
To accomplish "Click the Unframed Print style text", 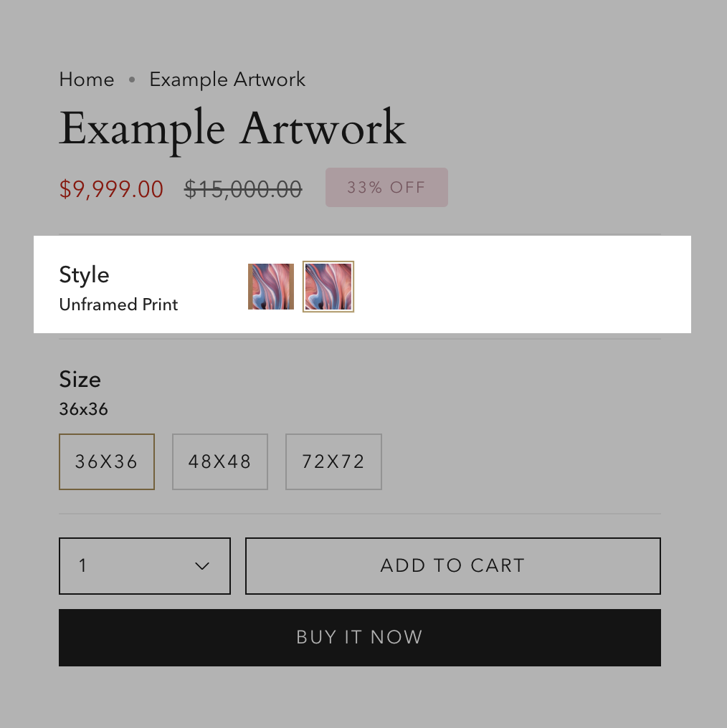I will click(118, 305).
